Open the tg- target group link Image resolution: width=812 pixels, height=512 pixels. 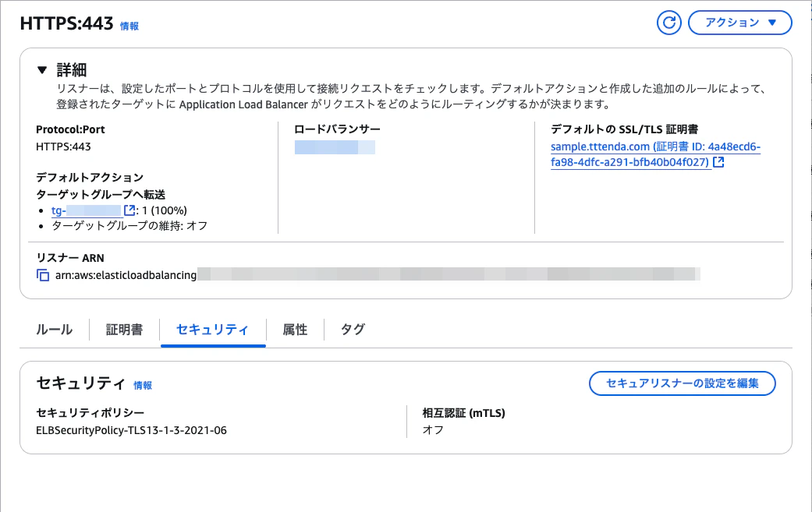86,210
